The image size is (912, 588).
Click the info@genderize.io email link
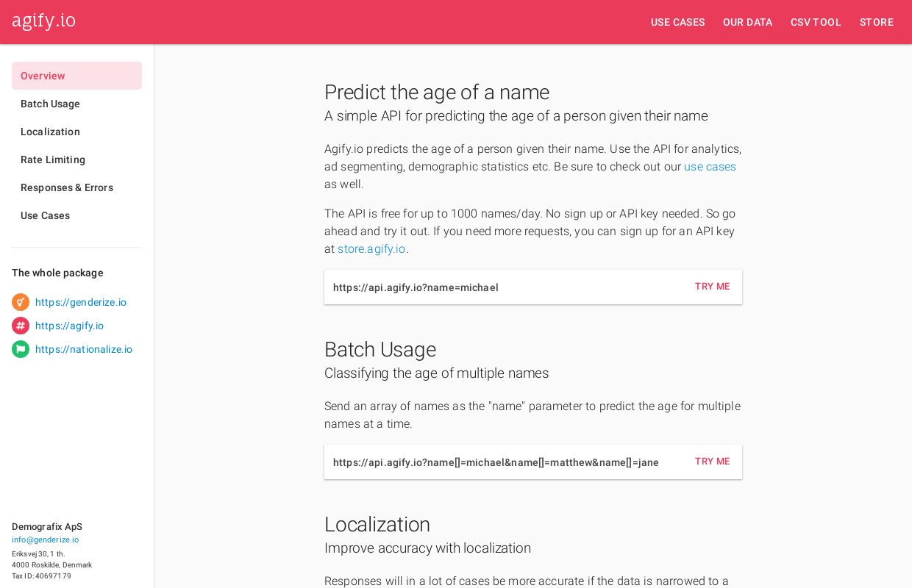coord(45,539)
